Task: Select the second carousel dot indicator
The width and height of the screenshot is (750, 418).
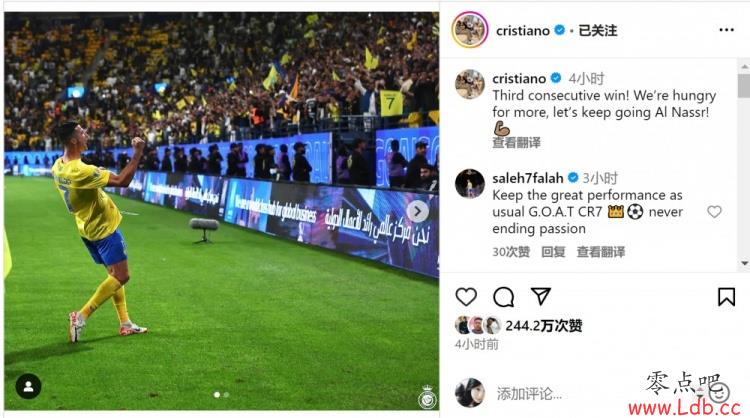Action: click(226, 395)
